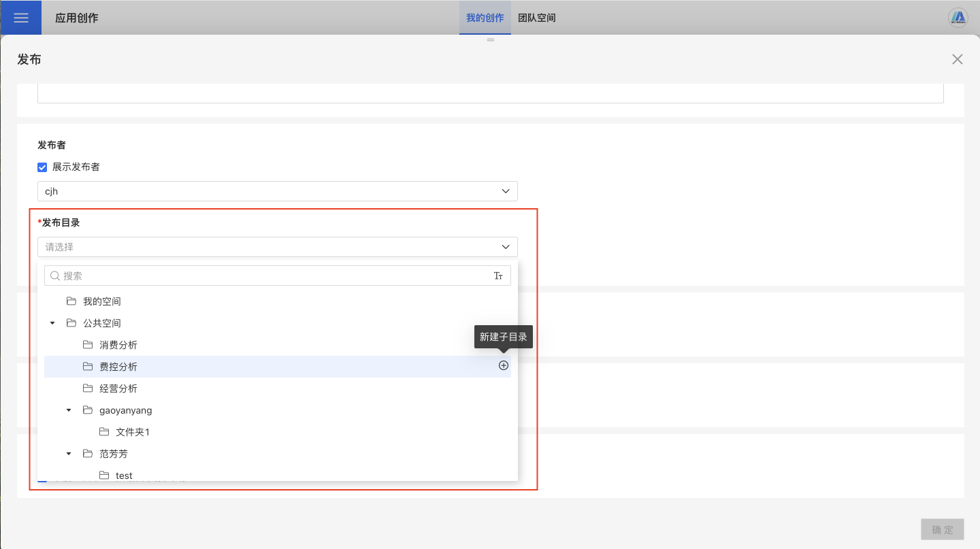Focus the 搜索 directory search field
This screenshot has height=549, width=980.
click(x=272, y=276)
